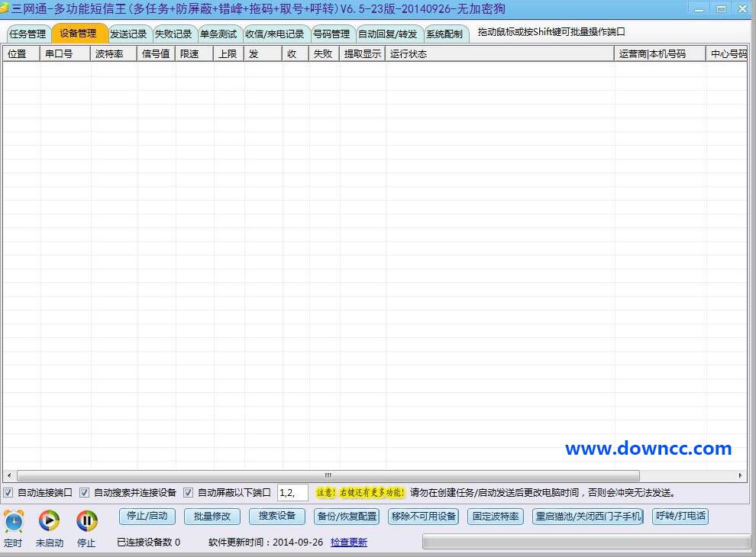The image size is (756, 557).
Task: Disable 自动屏蔽以下端口 option
Action: 188,492
